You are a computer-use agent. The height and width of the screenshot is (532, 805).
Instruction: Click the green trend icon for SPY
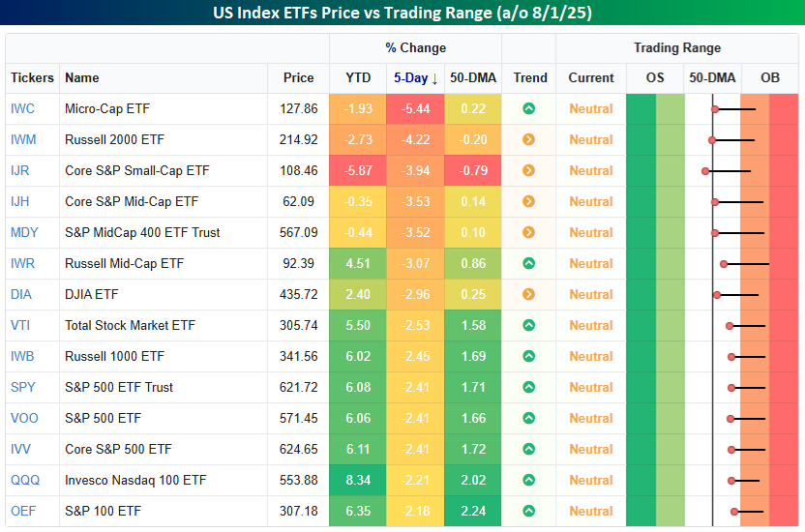528,387
